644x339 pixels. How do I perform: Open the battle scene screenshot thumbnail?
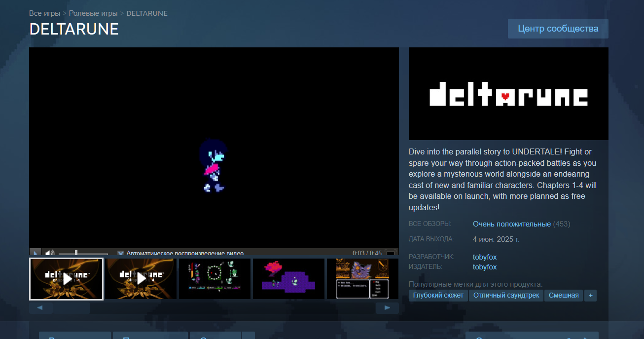[215, 279]
